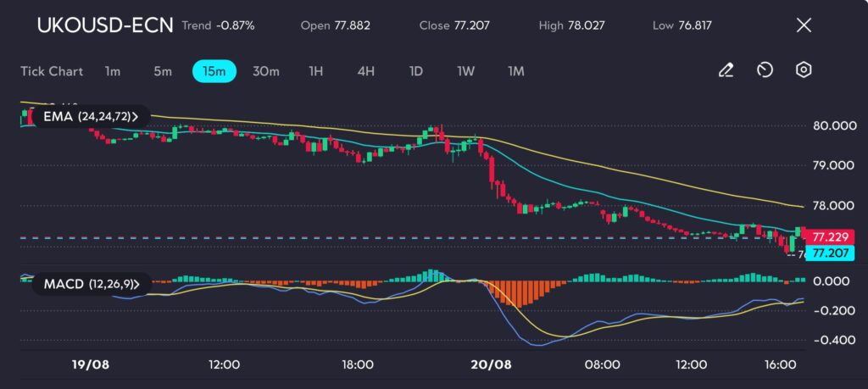The width and height of the screenshot is (868, 389).
Task: Switch to the Tick Chart view
Action: (x=52, y=71)
